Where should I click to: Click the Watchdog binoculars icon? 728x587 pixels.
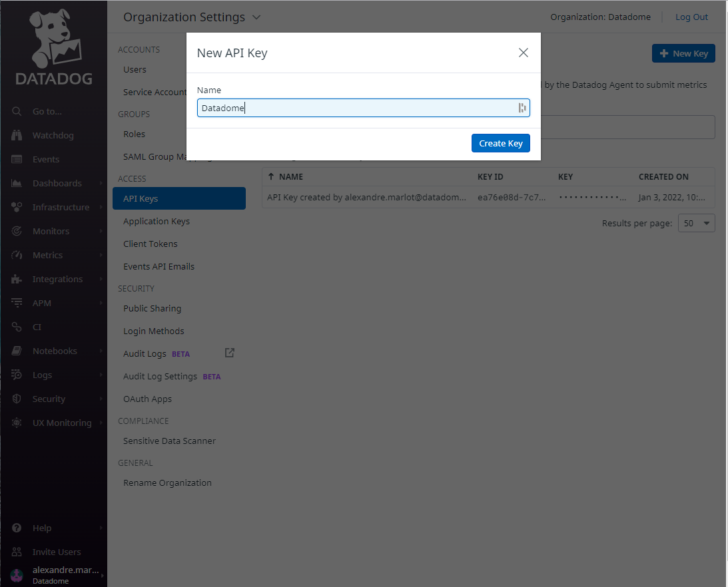click(x=17, y=135)
